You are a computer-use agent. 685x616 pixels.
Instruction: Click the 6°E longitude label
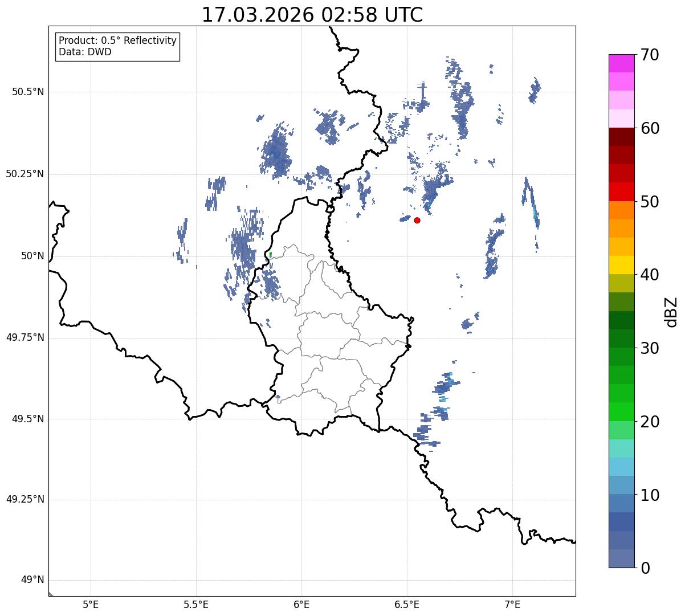(301, 605)
